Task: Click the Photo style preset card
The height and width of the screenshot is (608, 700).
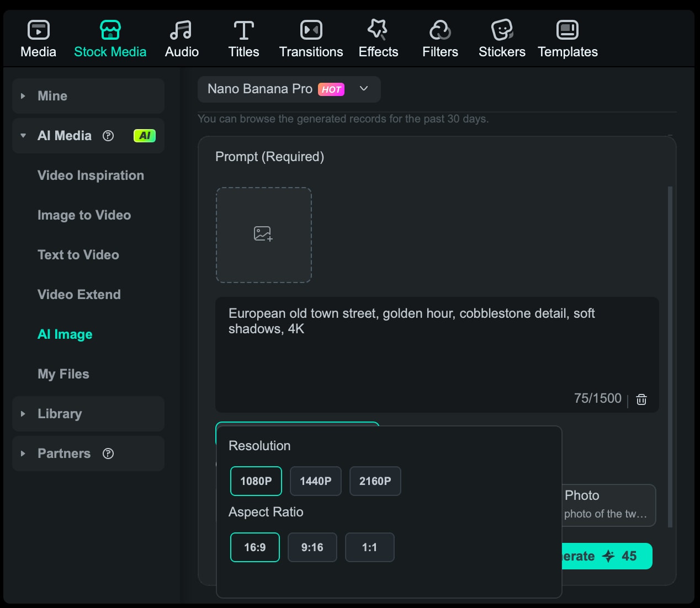Action: tap(609, 505)
